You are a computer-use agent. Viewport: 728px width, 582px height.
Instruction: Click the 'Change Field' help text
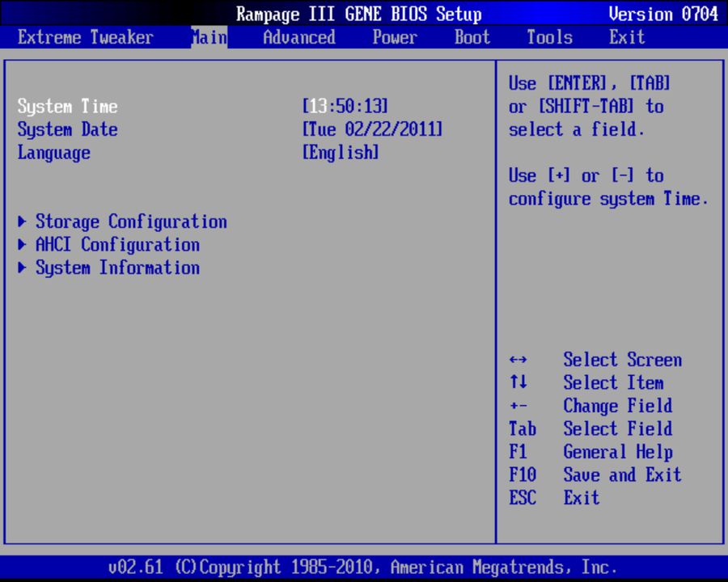pos(618,406)
